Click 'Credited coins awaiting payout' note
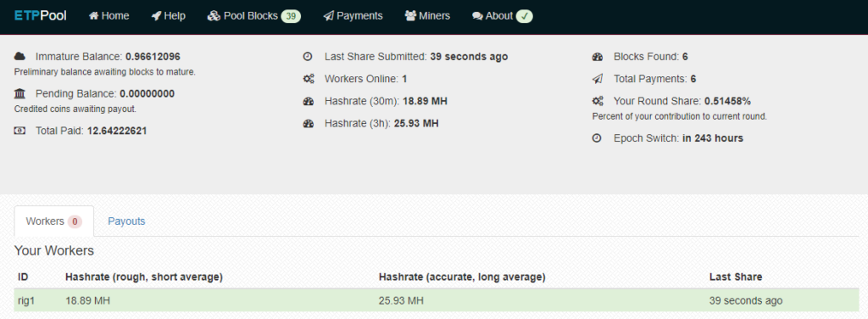The width and height of the screenshot is (868, 319). tap(75, 109)
